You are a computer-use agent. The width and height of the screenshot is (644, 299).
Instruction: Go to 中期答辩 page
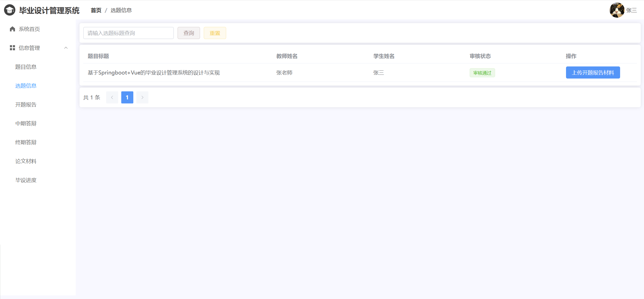(x=26, y=123)
